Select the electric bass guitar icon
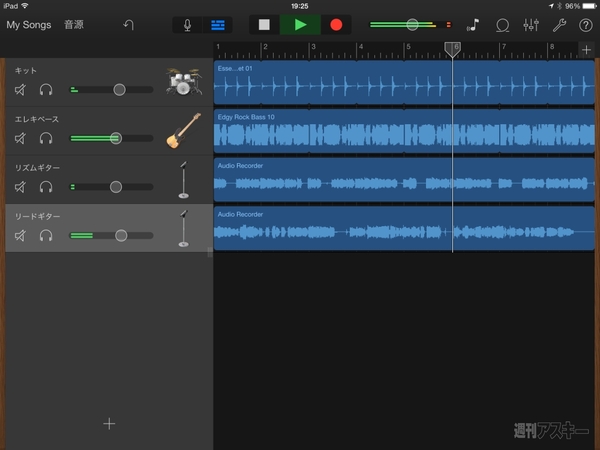 [x=182, y=131]
